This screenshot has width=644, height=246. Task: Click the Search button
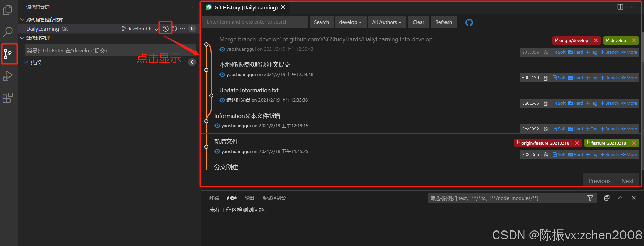tap(321, 22)
